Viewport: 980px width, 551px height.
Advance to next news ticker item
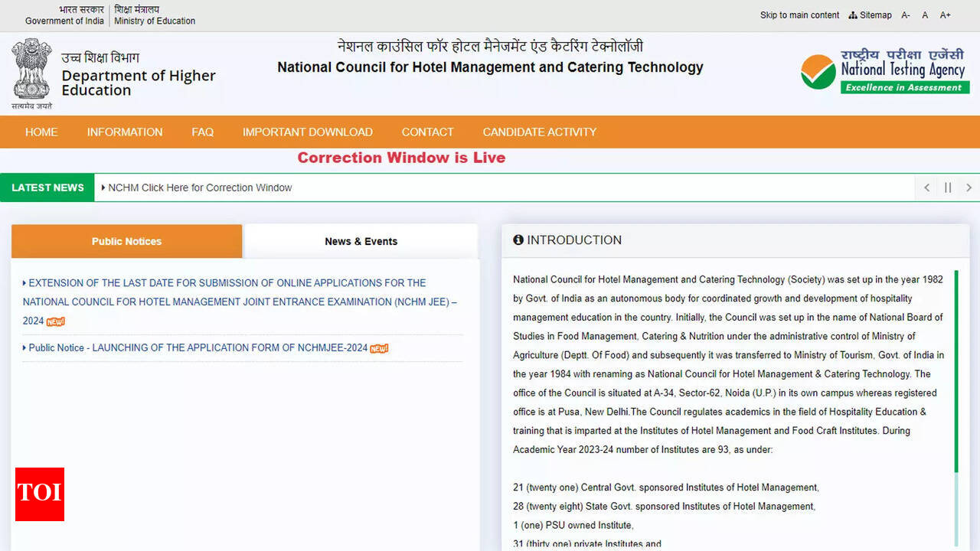pyautogui.click(x=969, y=187)
